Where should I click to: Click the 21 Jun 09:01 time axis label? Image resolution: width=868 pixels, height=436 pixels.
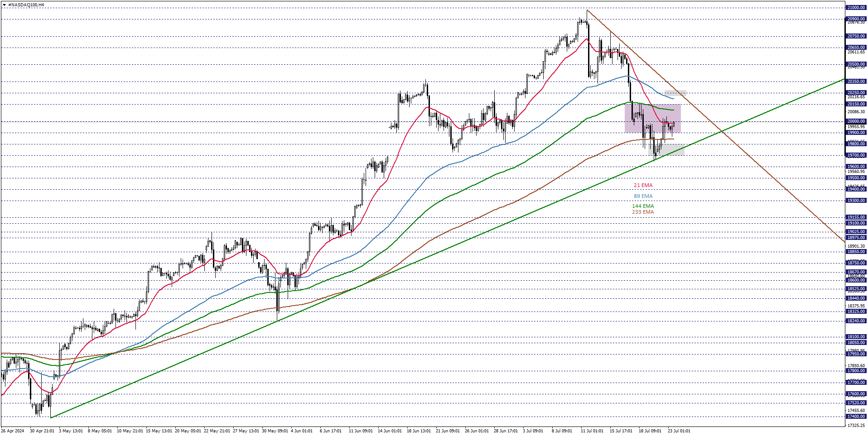(448, 431)
